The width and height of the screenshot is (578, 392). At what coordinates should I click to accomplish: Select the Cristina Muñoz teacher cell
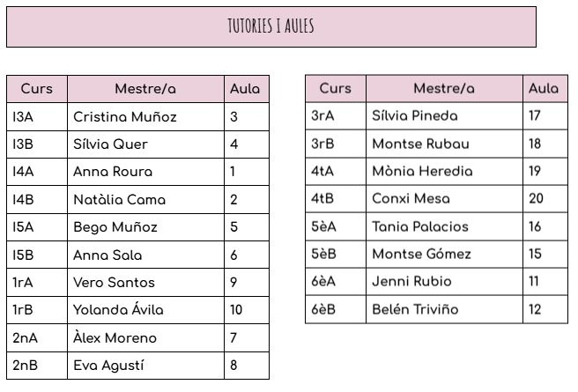tap(144, 116)
